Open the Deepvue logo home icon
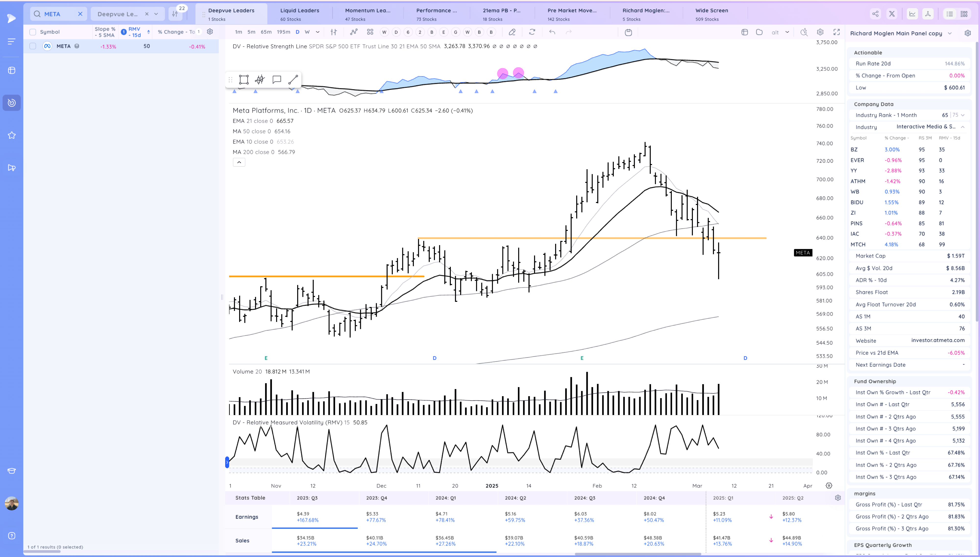980x557 pixels. coord(12,18)
